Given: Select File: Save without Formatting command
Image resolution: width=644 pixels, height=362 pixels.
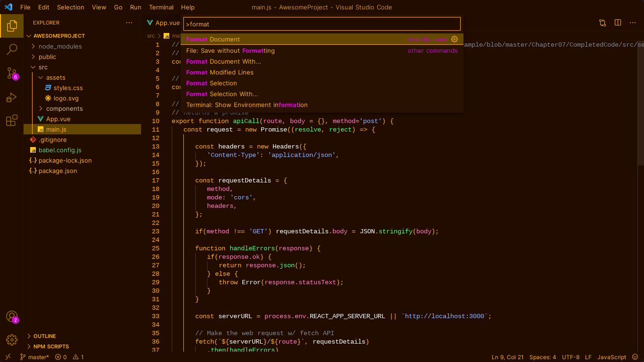Looking at the screenshot, I should [322, 50].
